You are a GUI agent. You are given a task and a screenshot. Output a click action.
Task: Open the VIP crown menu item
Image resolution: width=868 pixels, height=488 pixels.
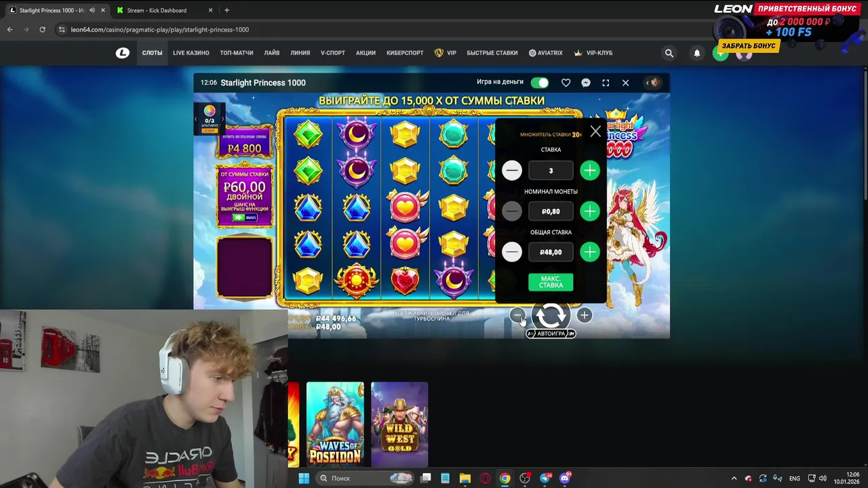point(446,53)
